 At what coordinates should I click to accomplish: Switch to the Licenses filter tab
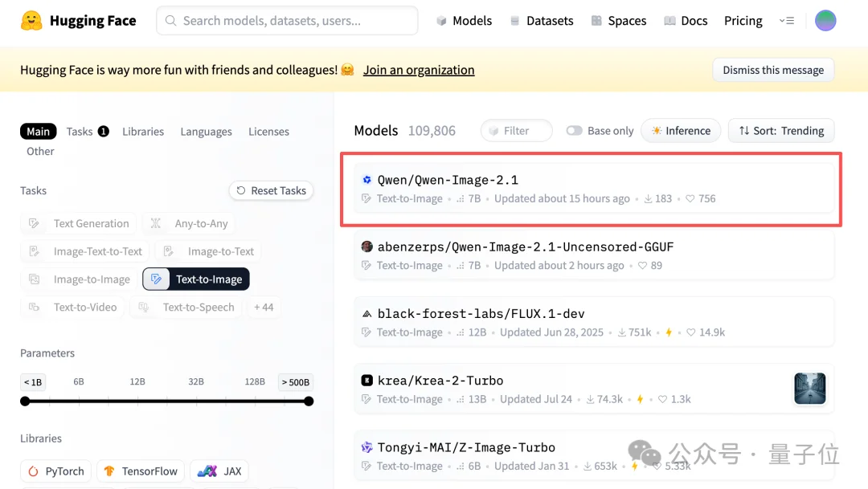click(x=268, y=132)
